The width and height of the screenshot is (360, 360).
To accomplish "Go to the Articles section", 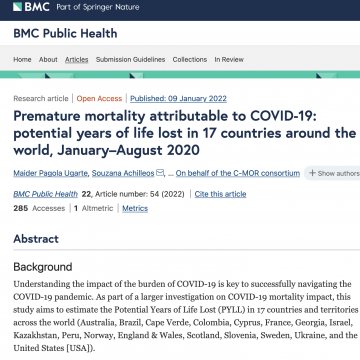I will (77, 60).
